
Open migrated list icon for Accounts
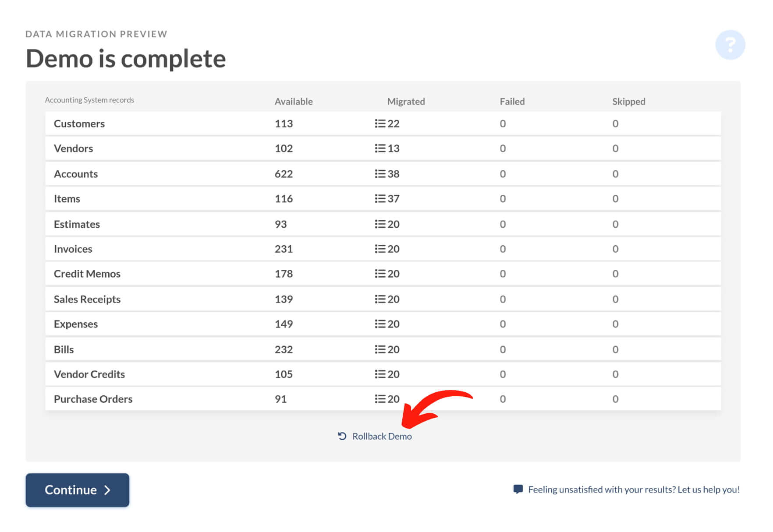pos(380,174)
